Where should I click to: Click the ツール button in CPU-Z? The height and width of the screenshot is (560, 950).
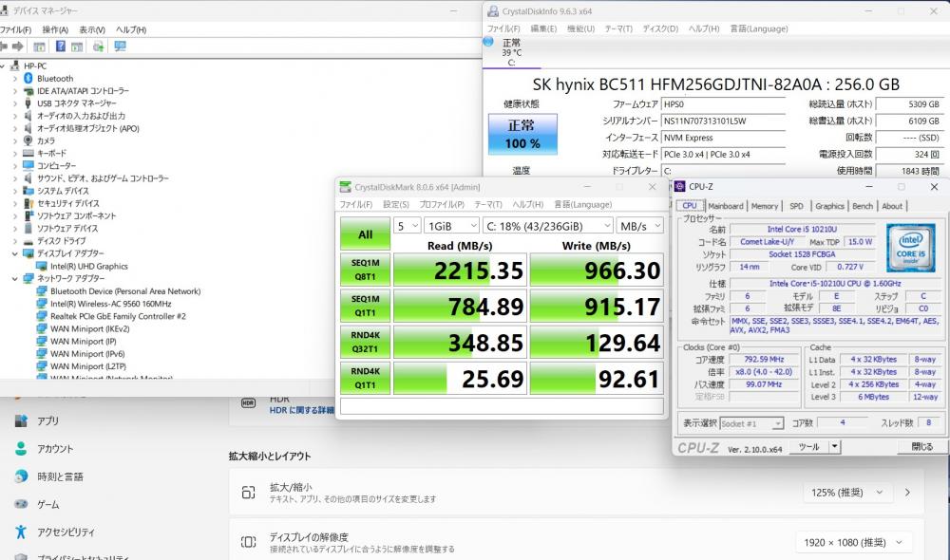point(808,447)
